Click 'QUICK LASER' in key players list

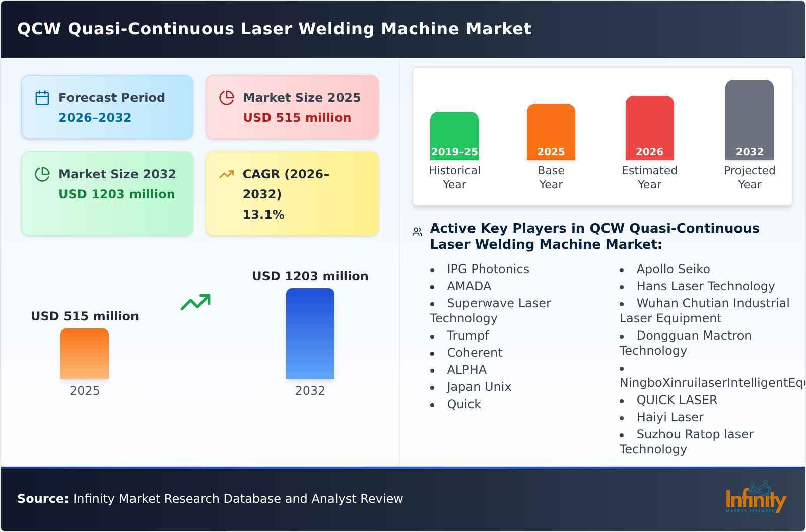point(677,400)
